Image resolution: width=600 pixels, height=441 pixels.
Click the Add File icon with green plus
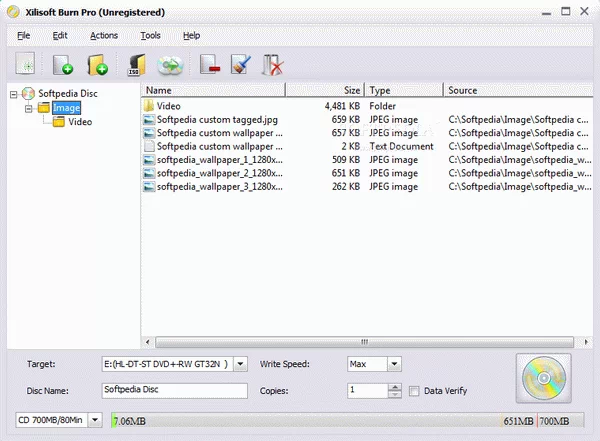[63, 64]
